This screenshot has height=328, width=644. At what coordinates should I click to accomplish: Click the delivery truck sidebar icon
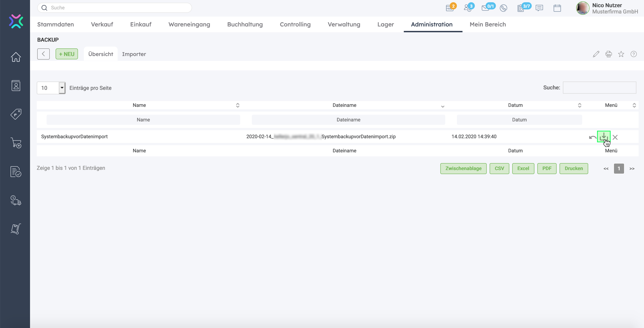[x=16, y=200]
